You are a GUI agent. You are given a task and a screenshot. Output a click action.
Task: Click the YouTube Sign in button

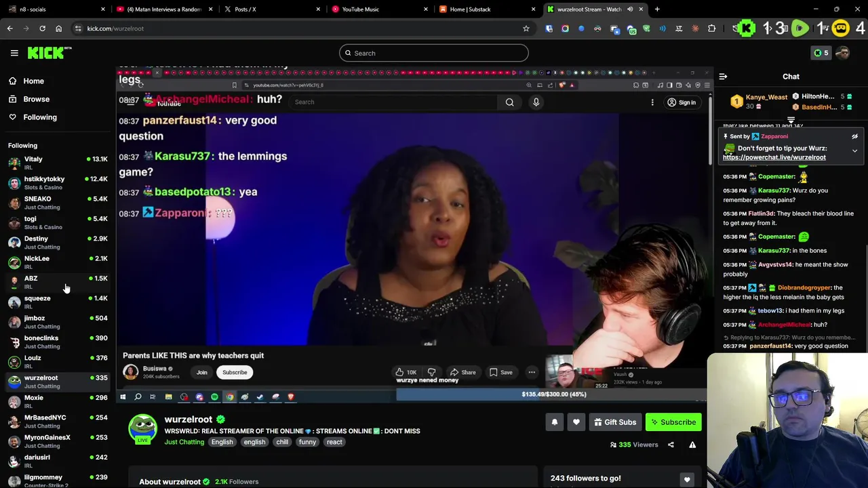(x=682, y=102)
